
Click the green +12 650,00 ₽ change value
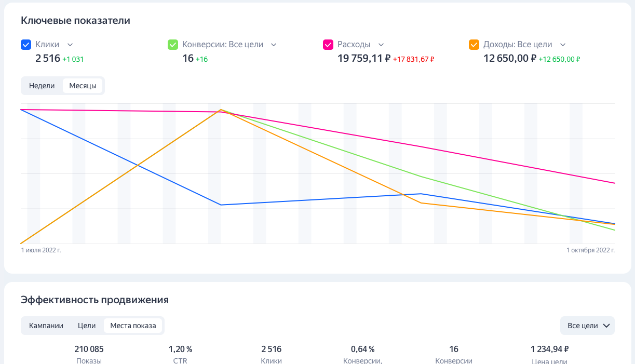(559, 59)
